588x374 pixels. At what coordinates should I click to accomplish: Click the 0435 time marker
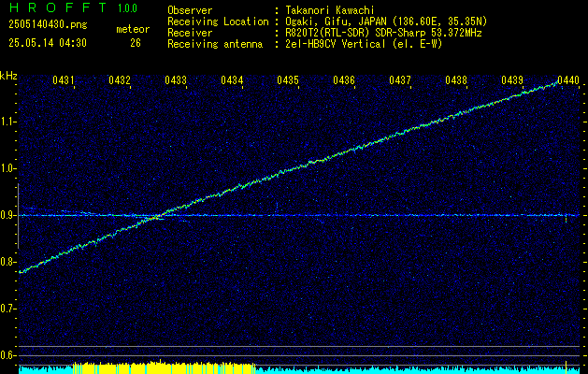(x=288, y=80)
